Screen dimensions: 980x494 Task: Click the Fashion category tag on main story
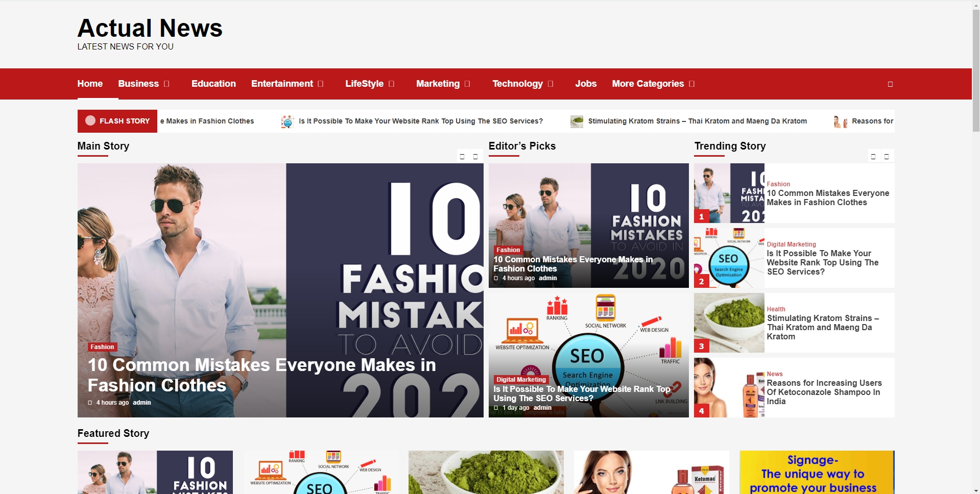pos(102,347)
